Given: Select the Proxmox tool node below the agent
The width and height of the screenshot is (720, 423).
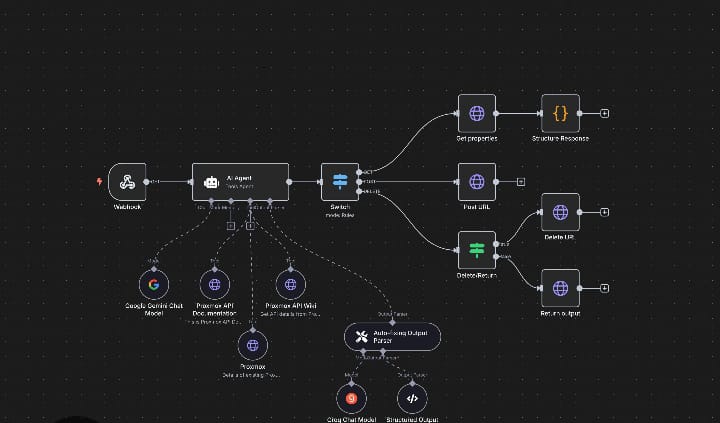Looking at the screenshot, I should tap(253, 345).
